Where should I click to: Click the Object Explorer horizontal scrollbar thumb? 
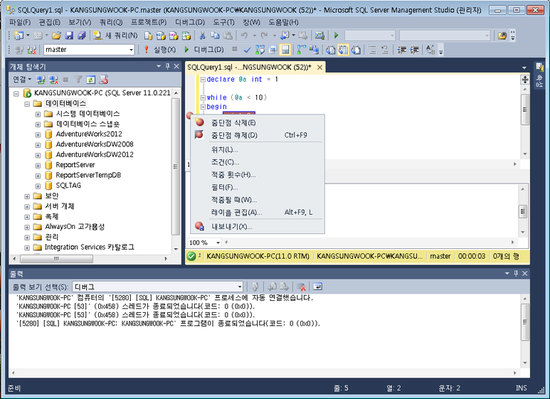point(56,259)
